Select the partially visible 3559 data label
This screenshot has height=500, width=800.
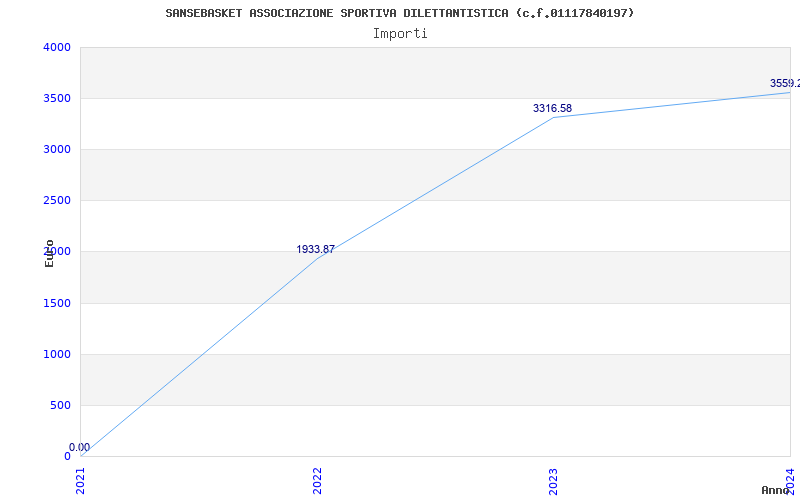point(785,83)
